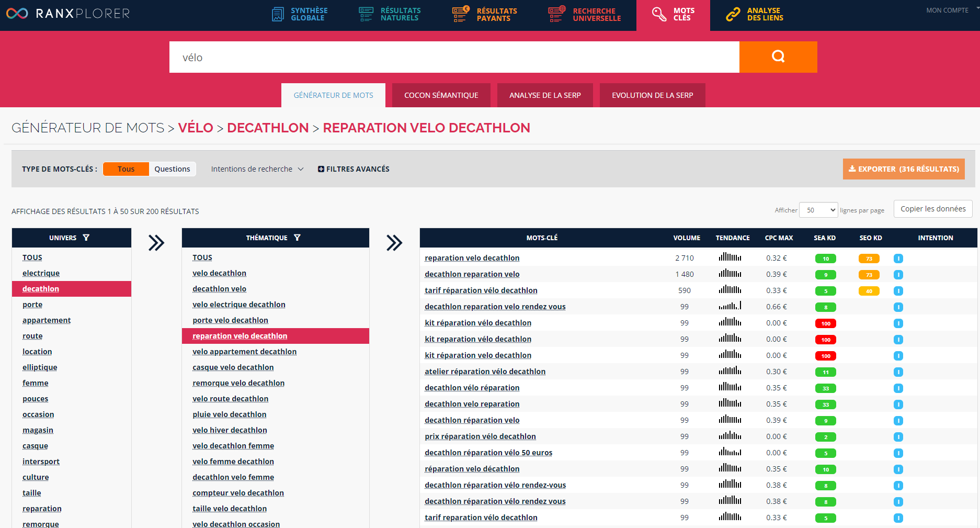Click Copier les données button

pyautogui.click(x=933, y=209)
